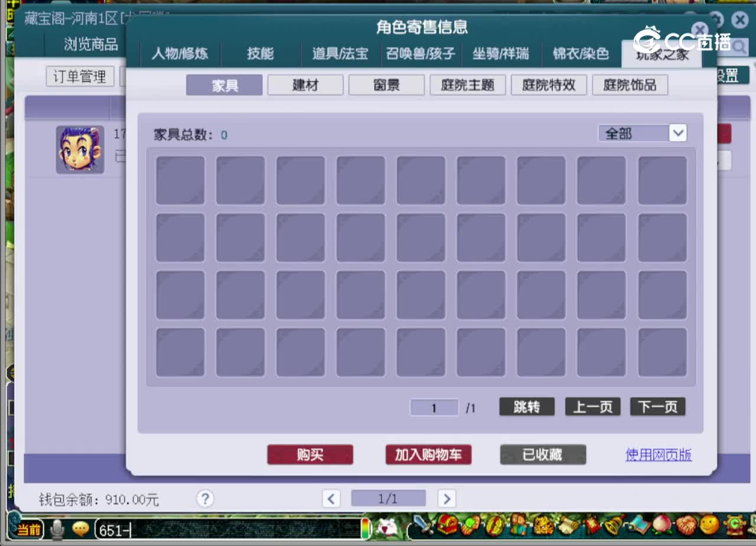Click the page number input showing 1
Viewport: 756px width, 546px height.
pos(434,407)
